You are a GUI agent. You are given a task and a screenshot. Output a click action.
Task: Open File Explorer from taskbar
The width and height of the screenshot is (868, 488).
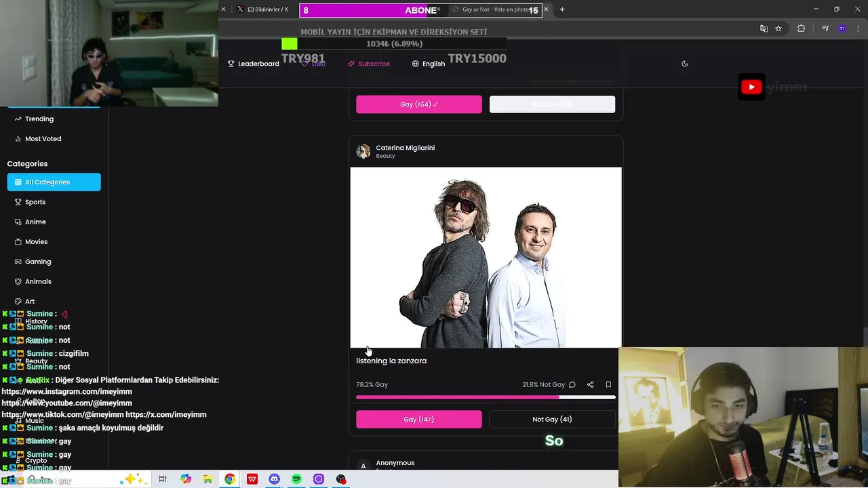pyautogui.click(x=208, y=479)
